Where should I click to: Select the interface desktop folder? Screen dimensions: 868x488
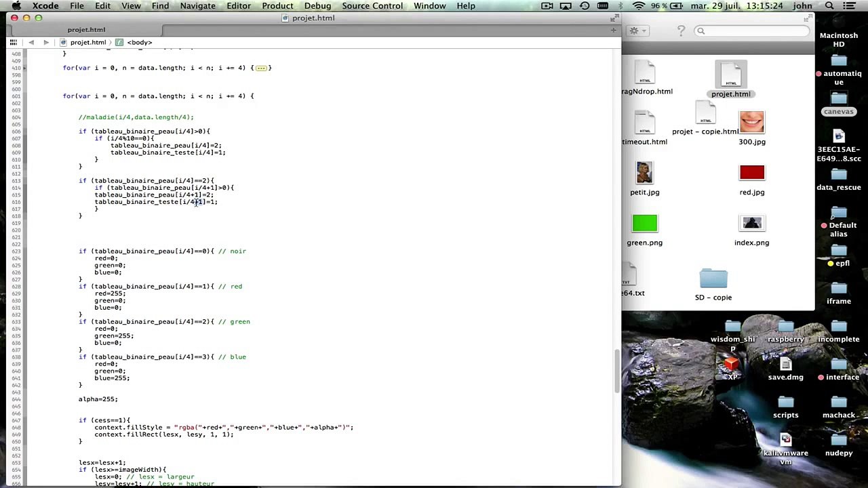839,369
